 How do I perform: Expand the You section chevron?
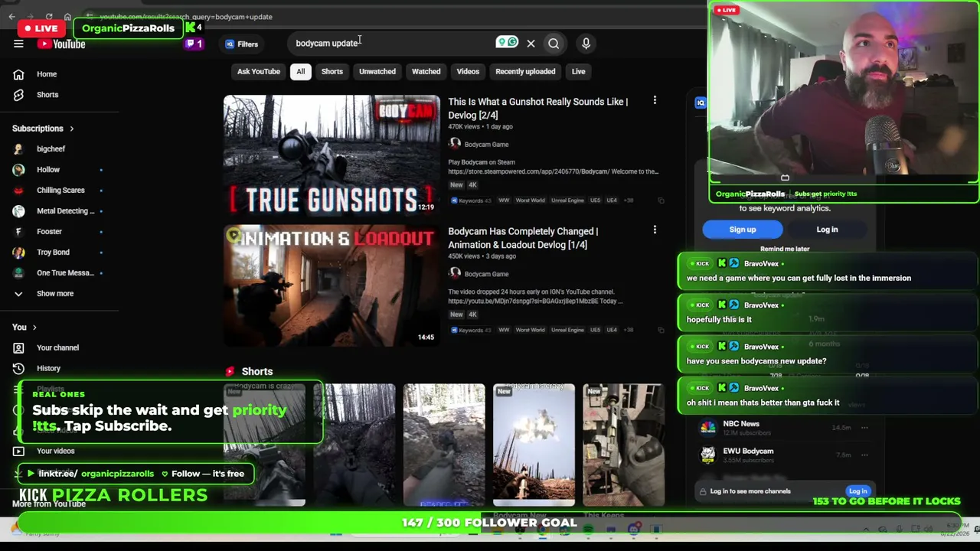coord(34,328)
